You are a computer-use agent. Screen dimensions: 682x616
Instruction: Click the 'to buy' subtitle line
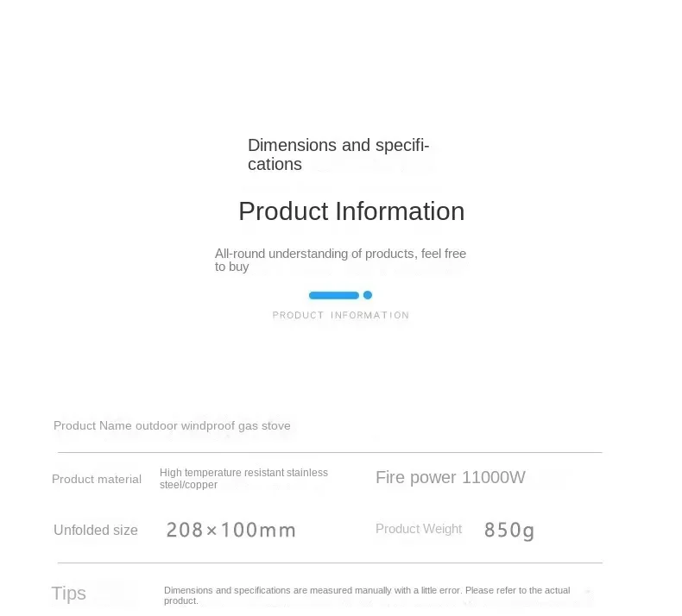(x=232, y=267)
